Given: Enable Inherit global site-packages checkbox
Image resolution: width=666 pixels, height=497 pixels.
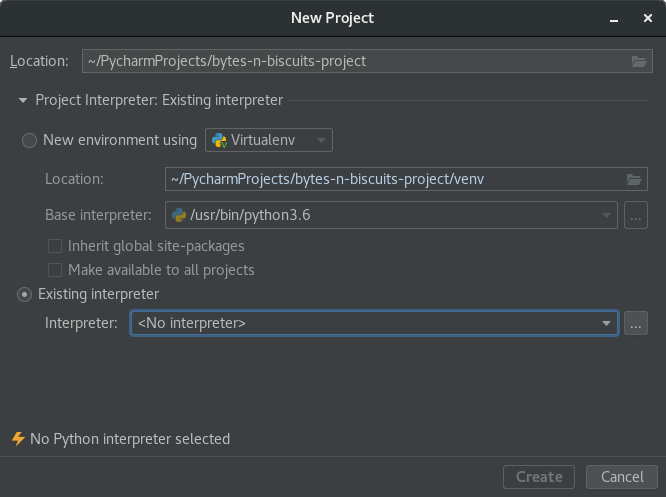Looking at the screenshot, I should click(x=55, y=246).
